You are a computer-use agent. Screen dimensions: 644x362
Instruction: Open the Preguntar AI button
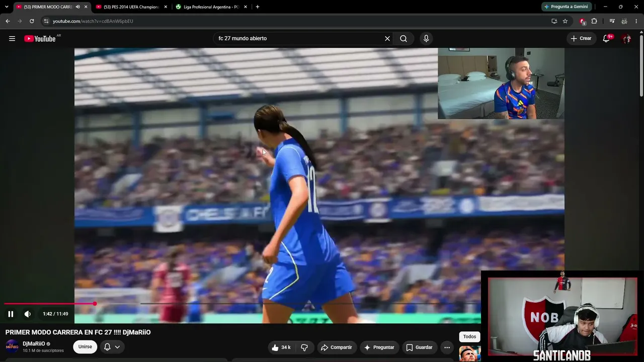click(x=379, y=347)
